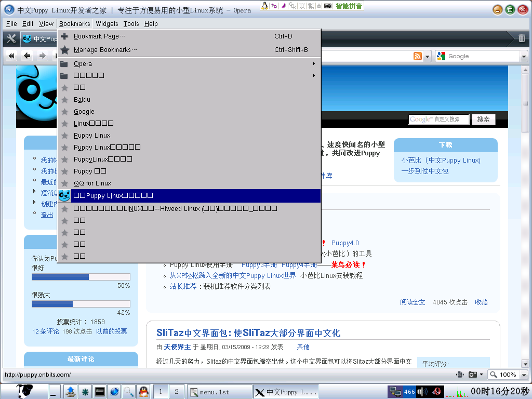532x399 pixels.
Task: Focus the Google toolbar search field
Action: click(478, 56)
